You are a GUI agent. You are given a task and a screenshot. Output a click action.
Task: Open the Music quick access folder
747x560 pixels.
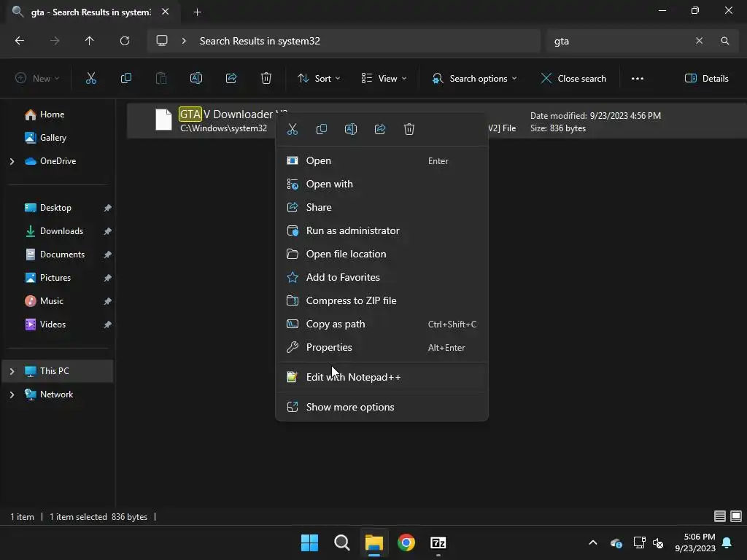pos(58,301)
